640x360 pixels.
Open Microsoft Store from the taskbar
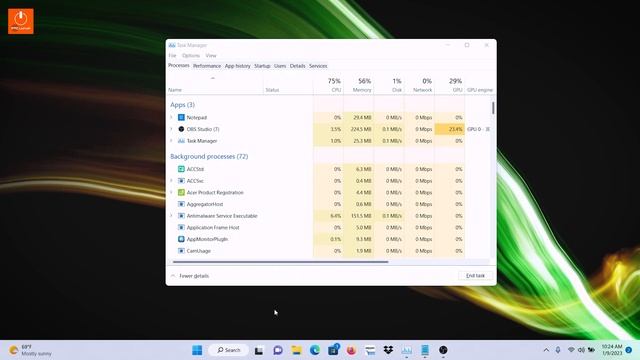coord(333,350)
